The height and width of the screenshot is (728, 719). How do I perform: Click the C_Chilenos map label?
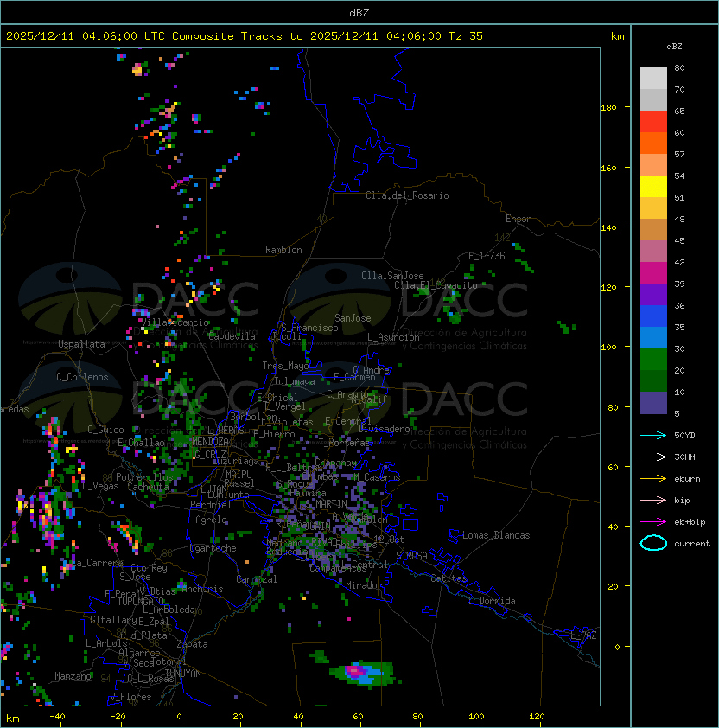pyautogui.click(x=82, y=377)
